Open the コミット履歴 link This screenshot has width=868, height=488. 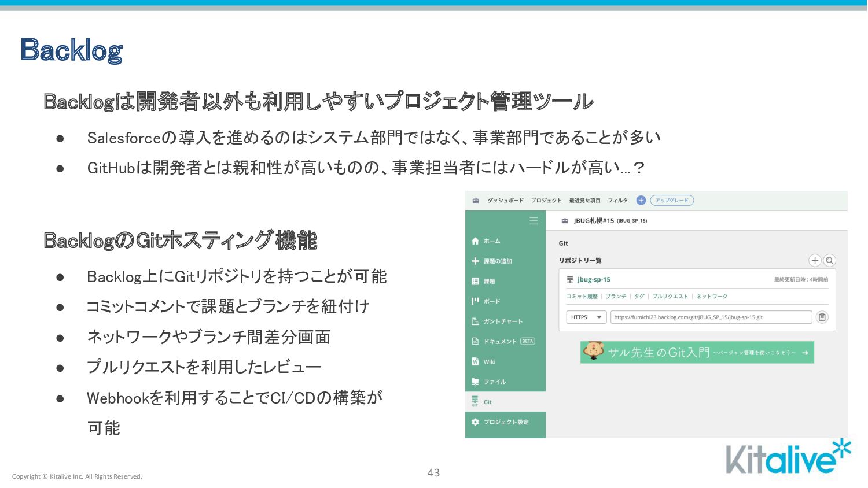point(582,297)
